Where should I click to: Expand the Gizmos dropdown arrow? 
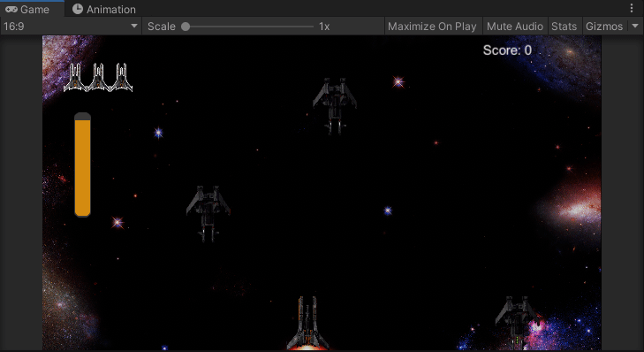pyautogui.click(x=635, y=26)
